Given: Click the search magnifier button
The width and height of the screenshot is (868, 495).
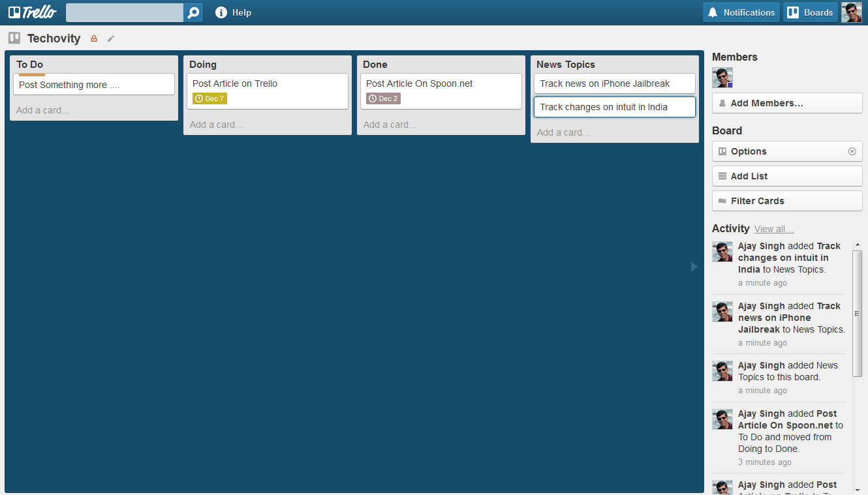Looking at the screenshot, I should coord(193,12).
